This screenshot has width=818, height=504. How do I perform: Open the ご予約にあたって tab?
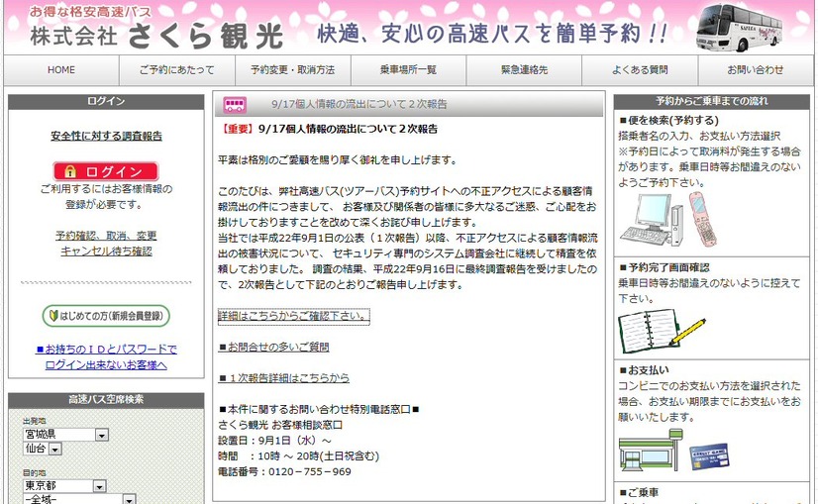click(x=177, y=70)
